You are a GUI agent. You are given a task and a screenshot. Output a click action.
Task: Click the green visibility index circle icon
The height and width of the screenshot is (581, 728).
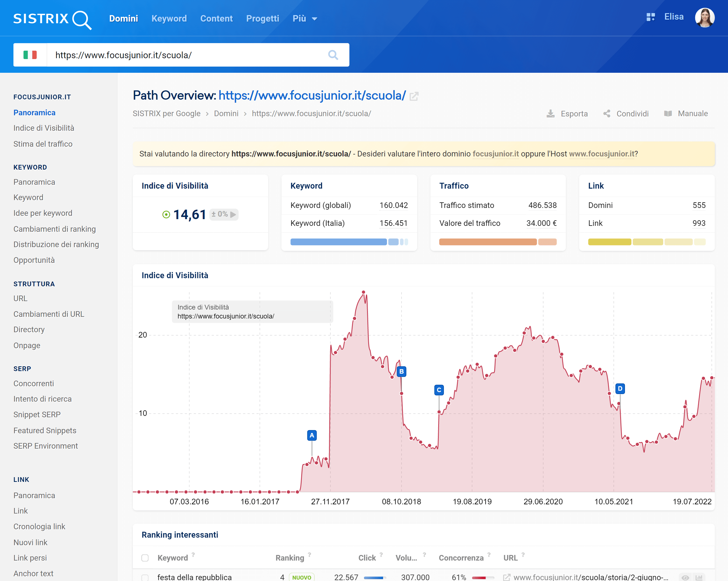coord(166,214)
